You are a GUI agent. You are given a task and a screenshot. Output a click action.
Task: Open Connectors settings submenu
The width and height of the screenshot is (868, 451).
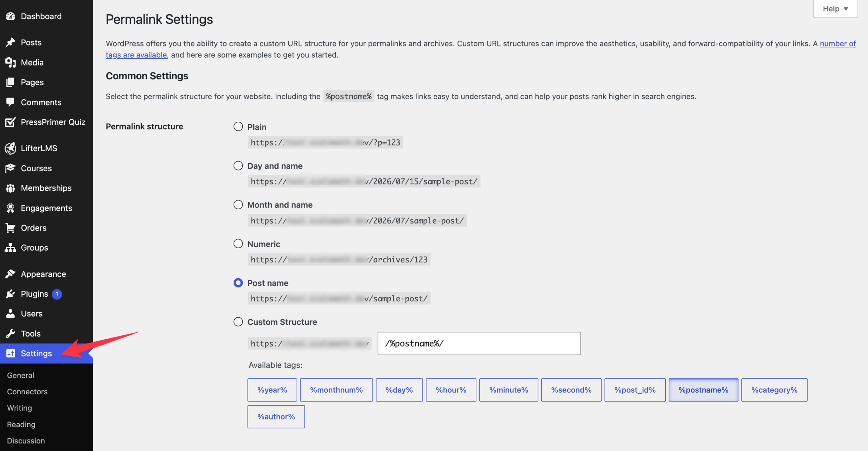(x=27, y=392)
